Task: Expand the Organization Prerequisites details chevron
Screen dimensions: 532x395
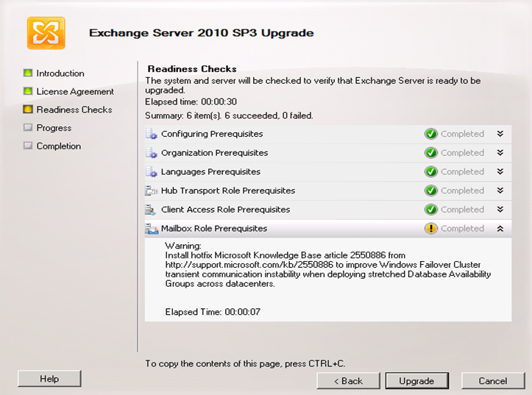Action: 500,152
